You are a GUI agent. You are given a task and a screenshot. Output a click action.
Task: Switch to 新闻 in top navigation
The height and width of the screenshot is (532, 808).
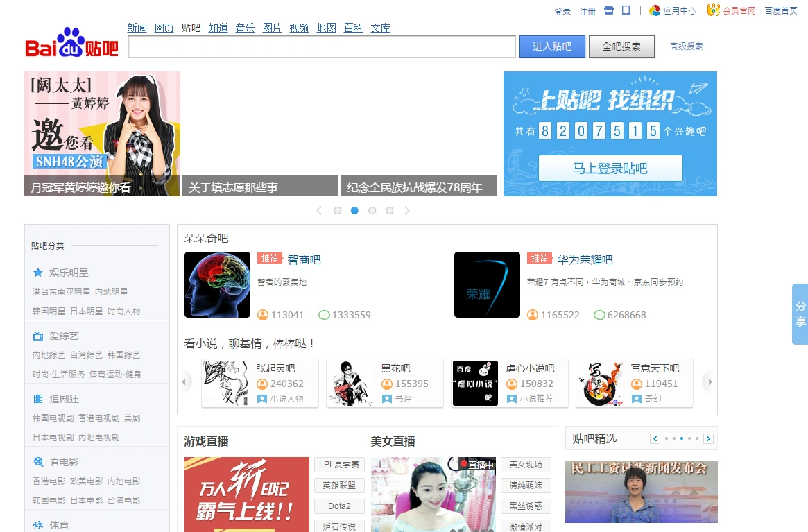pyautogui.click(x=137, y=28)
